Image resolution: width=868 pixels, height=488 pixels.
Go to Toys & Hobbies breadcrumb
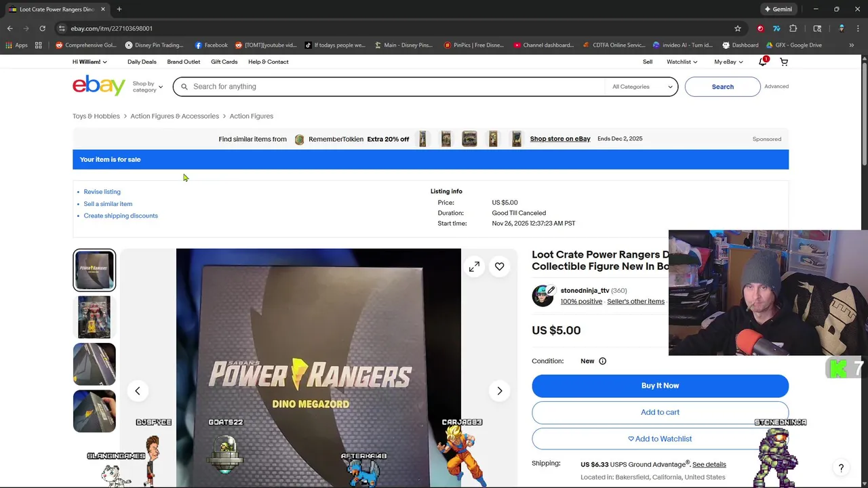[x=96, y=117]
